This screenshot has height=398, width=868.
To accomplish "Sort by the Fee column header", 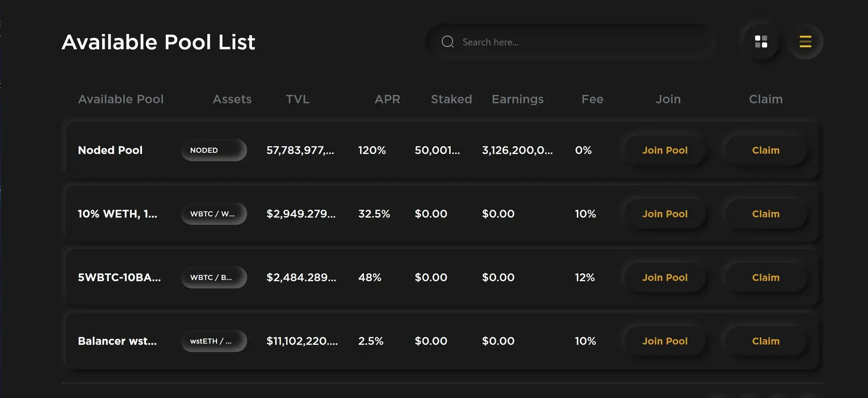I will (x=592, y=99).
